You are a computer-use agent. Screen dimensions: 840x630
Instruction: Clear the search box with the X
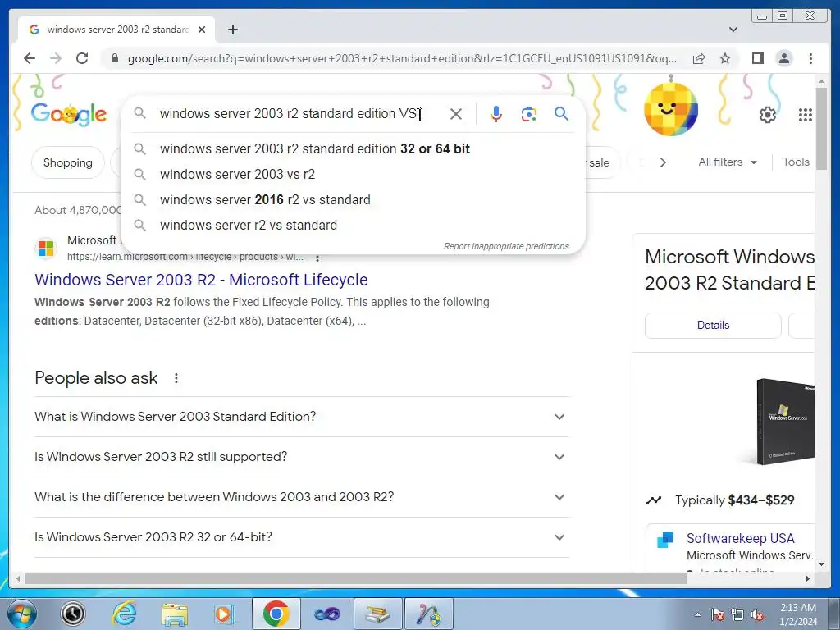456,114
